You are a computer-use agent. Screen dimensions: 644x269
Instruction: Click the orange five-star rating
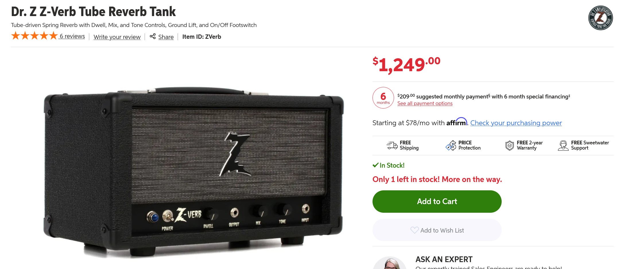[34, 36]
